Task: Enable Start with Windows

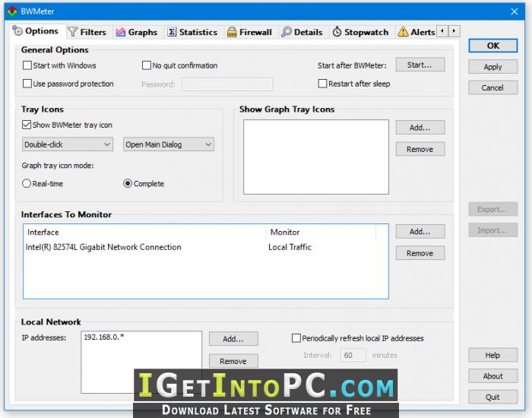Action: click(x=27, y=65)
